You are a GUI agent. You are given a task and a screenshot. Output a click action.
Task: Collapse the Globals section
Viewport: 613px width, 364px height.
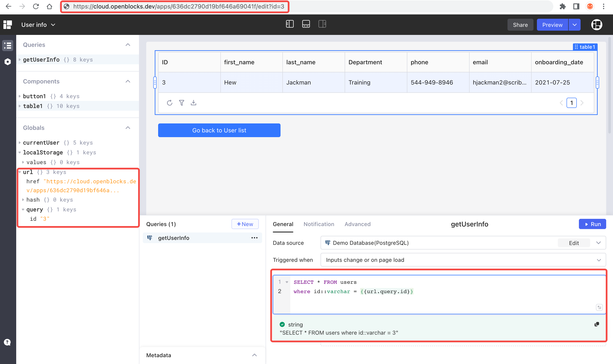(128, 128)
